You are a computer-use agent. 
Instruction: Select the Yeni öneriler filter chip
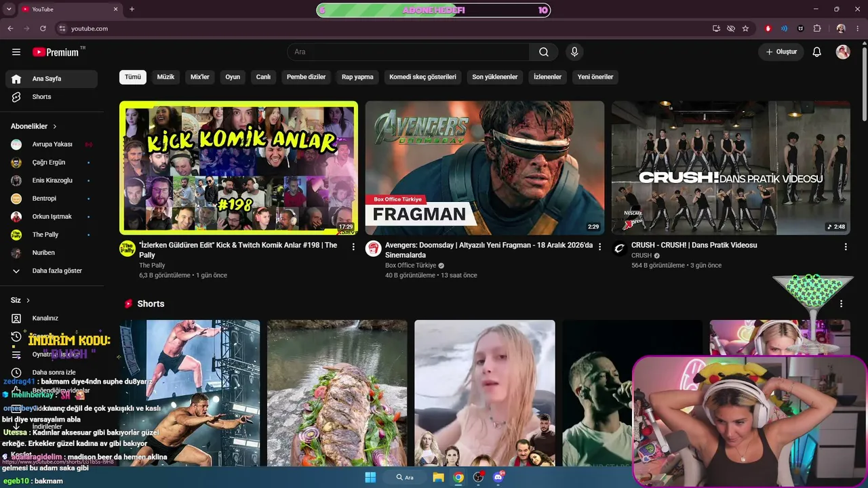(595, 77)
